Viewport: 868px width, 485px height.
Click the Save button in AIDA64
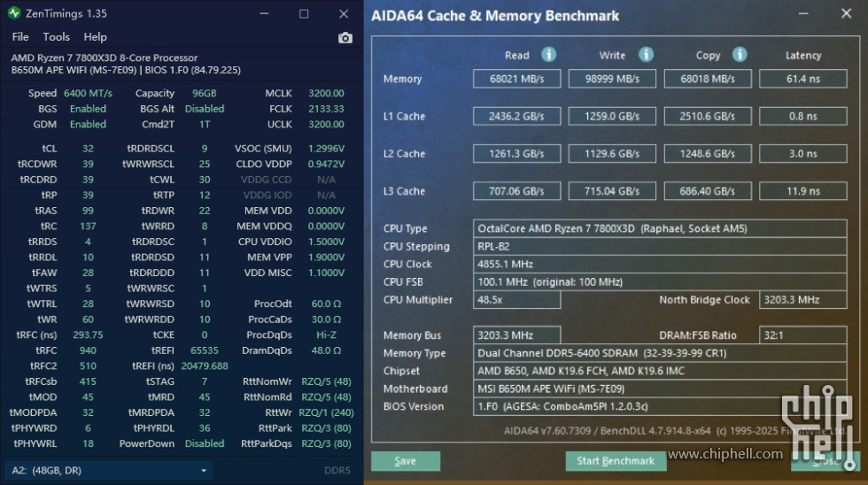click(406, 461)
